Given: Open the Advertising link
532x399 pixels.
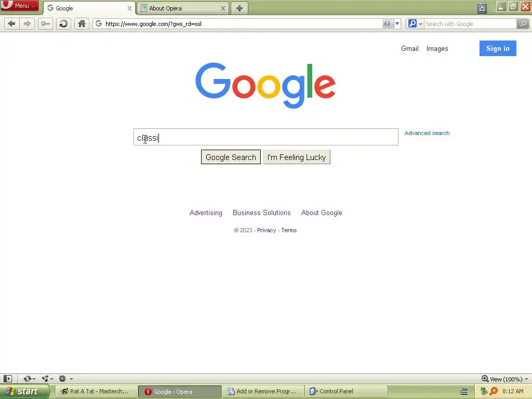Looking at the screenshot, I should coord(206,212).
